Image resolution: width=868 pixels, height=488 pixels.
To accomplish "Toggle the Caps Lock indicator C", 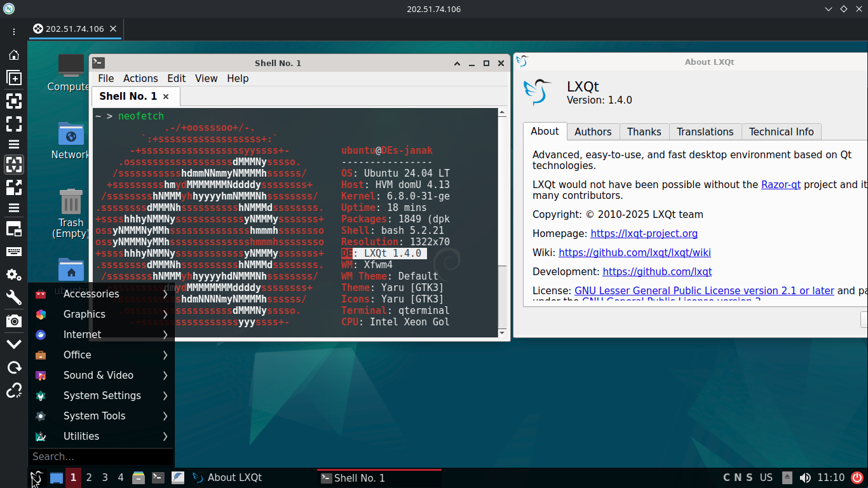I will coord(726,478).
